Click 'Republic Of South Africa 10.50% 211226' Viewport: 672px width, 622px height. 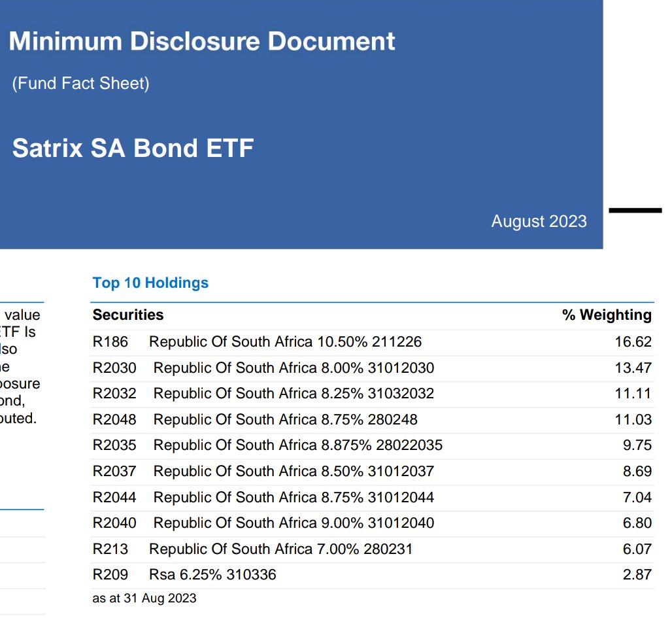coord(286,341)
